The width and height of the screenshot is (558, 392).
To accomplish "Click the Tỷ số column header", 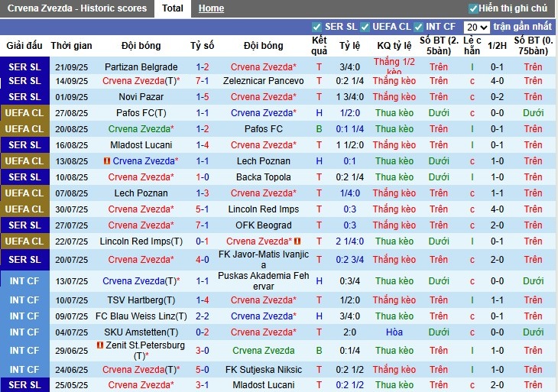I will click(203, 46).
